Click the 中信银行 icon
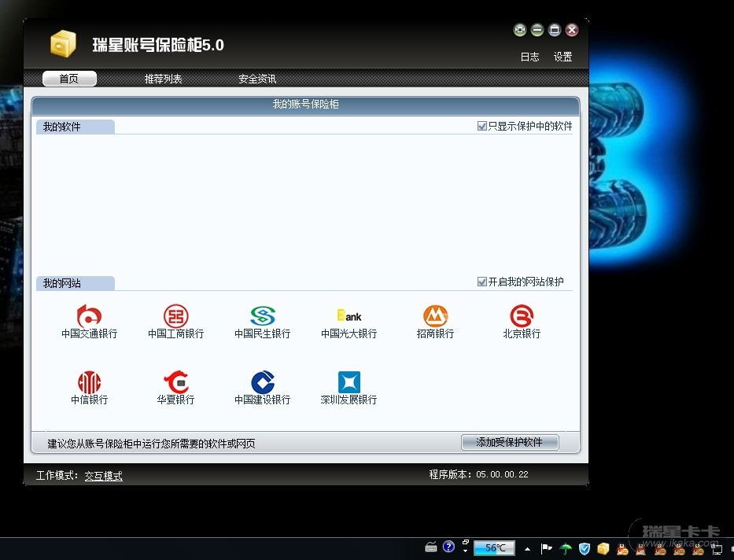This screenshot has height=560, width=734. [89, 382]
